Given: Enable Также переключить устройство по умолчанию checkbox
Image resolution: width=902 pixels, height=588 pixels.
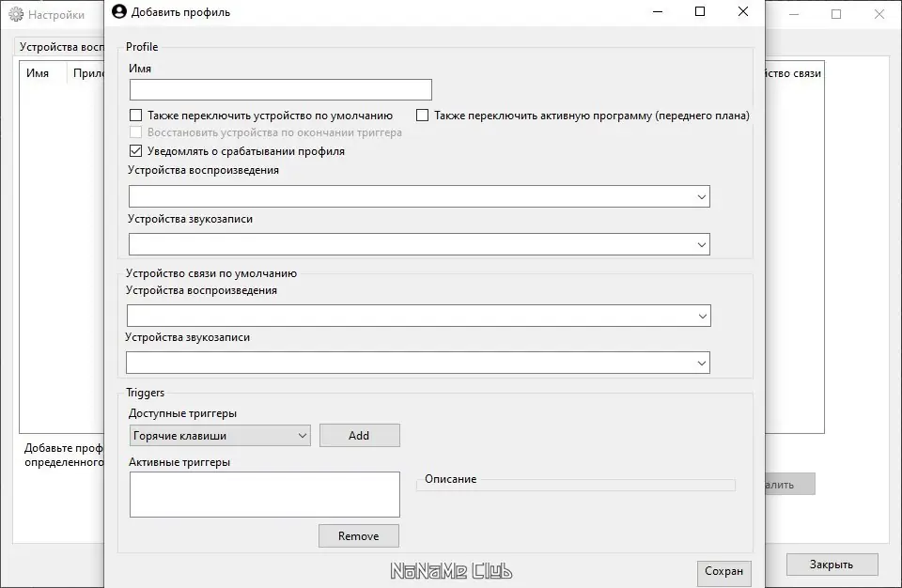Looking at the screenshot, I should (x=136, y=116).
